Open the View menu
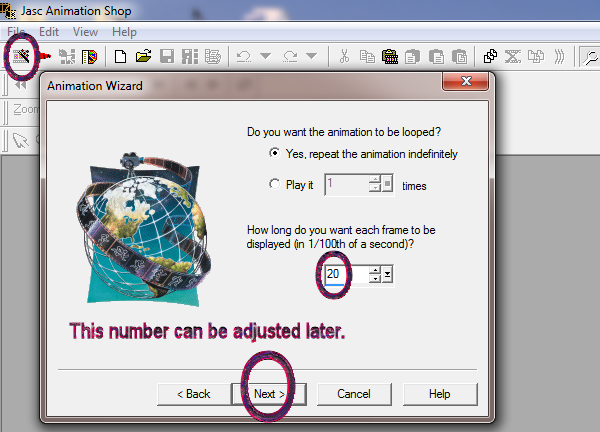 click(x=85, y=32)
